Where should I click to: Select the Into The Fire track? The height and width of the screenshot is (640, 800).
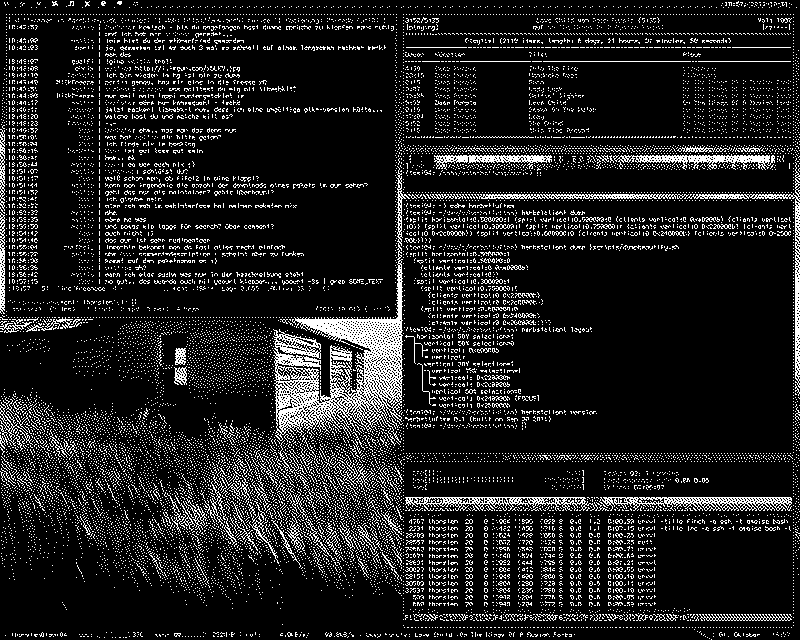597,68
